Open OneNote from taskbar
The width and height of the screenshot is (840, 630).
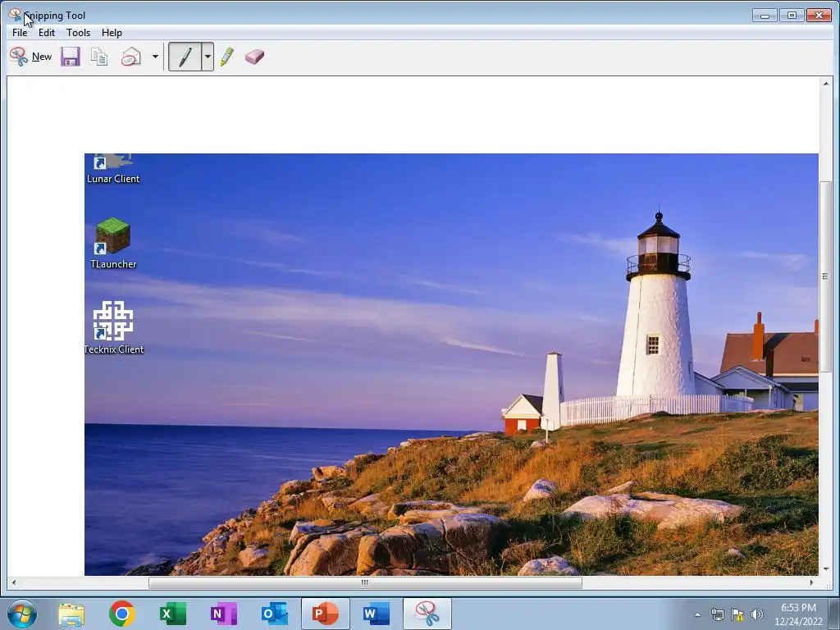click(x=223, y=614)
